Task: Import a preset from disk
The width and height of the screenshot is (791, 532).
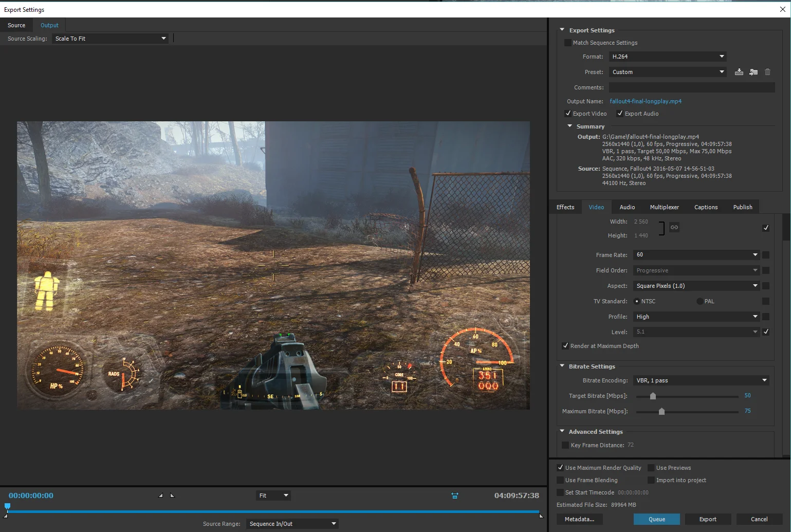Action: (x=753, y=72)
